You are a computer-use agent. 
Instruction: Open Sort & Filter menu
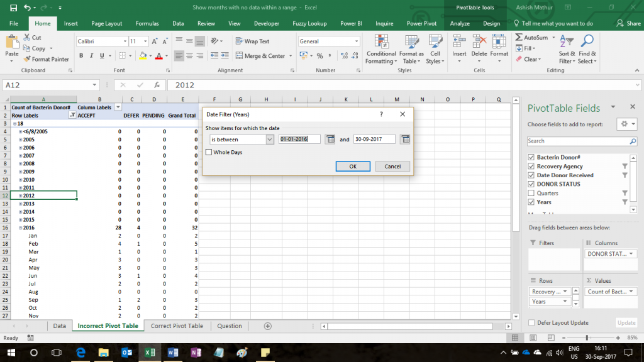click(x=567, y=49)
